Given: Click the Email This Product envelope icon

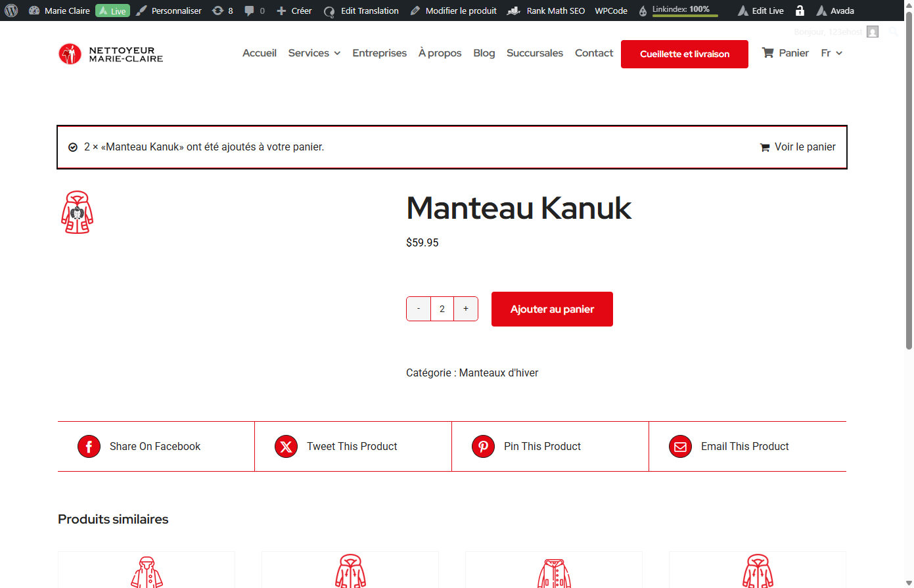Looking at the screenshot, I should (x=680, y=446).
